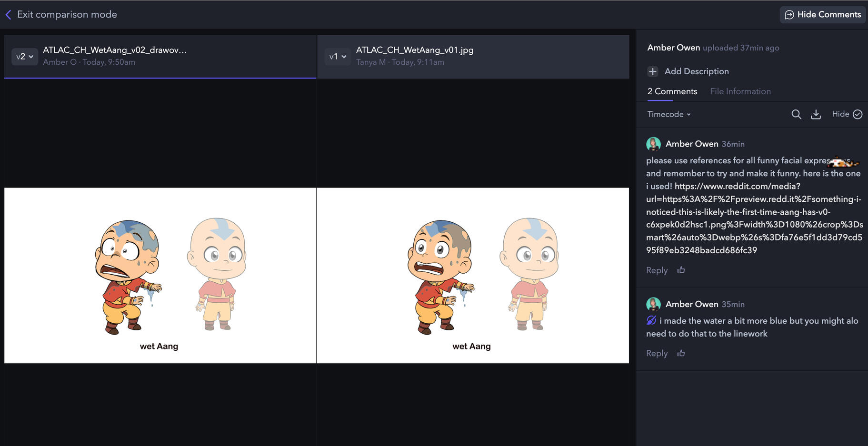The height and width of the screenshot is (446, 868).
Task: Click the v2 wet Aang image
Action: 160,275
